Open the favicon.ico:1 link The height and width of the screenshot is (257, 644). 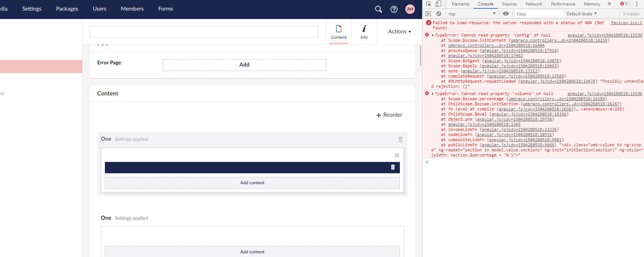point(626,23)
